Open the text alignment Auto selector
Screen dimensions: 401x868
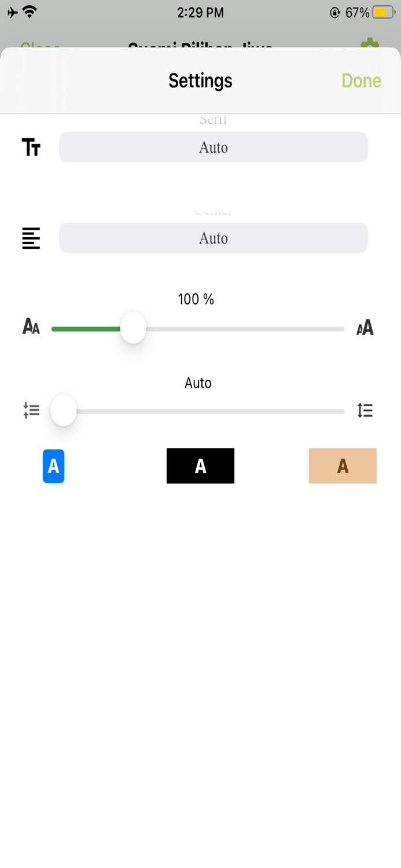pos(214,238)
